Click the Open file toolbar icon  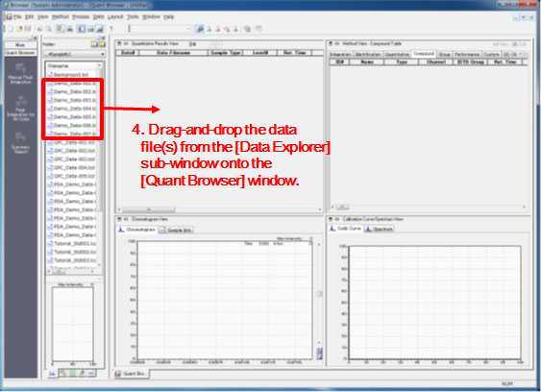(19, 29)
